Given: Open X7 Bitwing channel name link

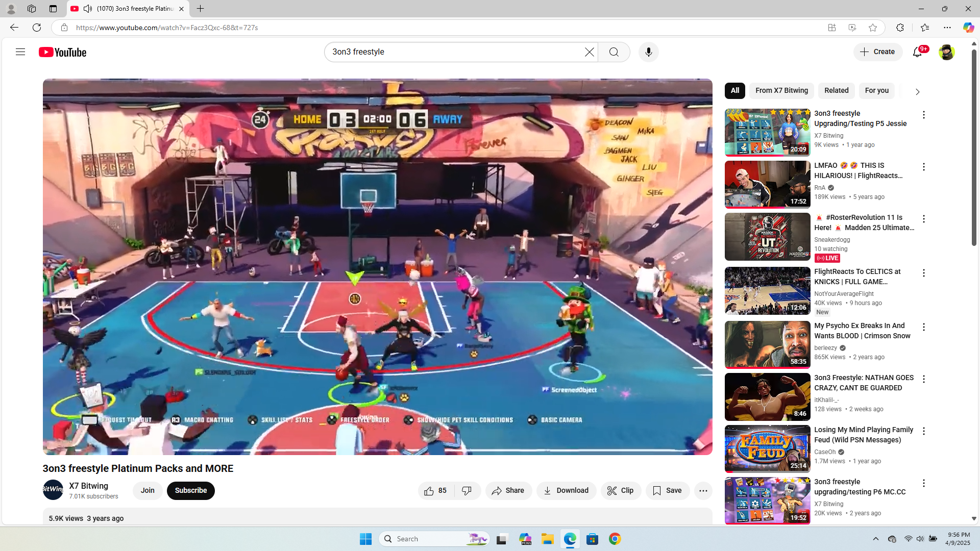Looking at the screenshot, I should (x=89, y=486).
